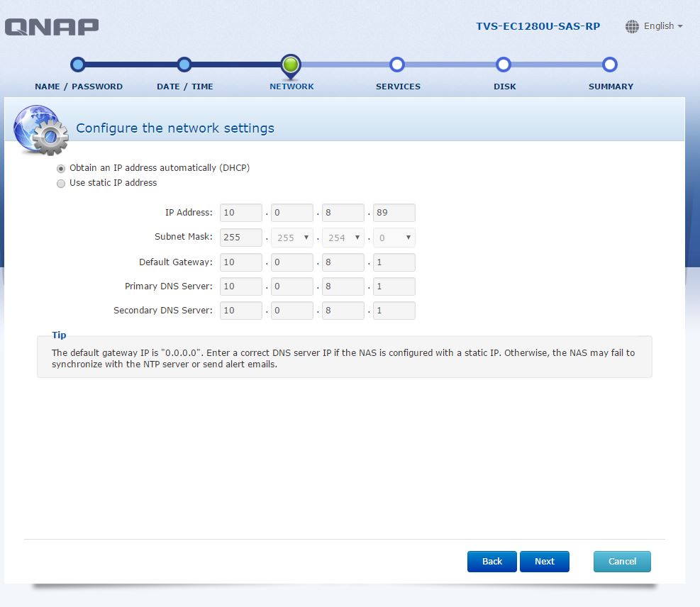700x607 pixels.
Task: Click the Disk step circle
Action: pos(503,65)
